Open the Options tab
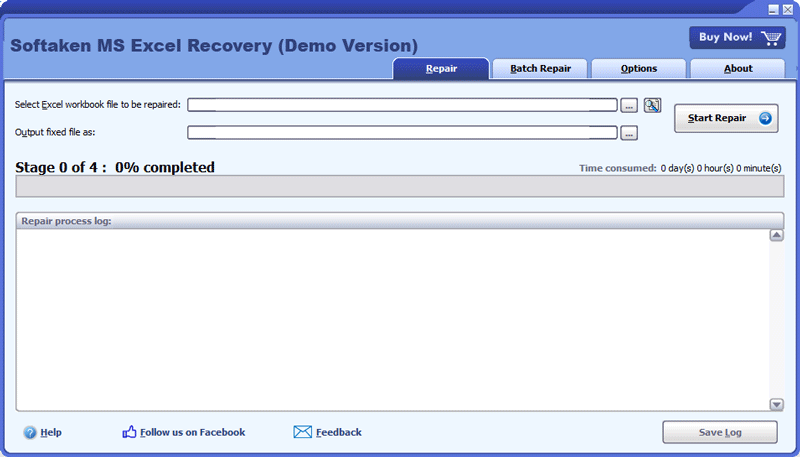Image resolution: width=800 pixels, height=457 pixels. (639, 69)
